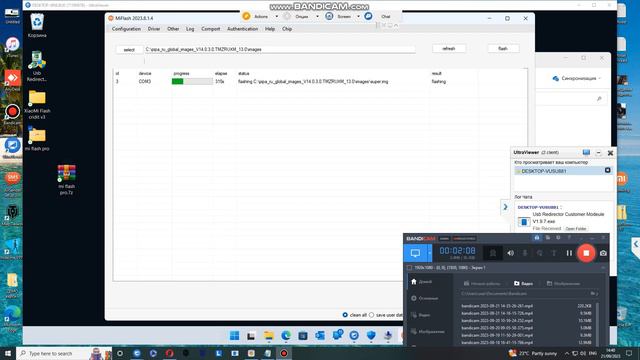Viewport: 640px width, 360px height.
Task: Open local Windows Start button
Action: point(7,353)
